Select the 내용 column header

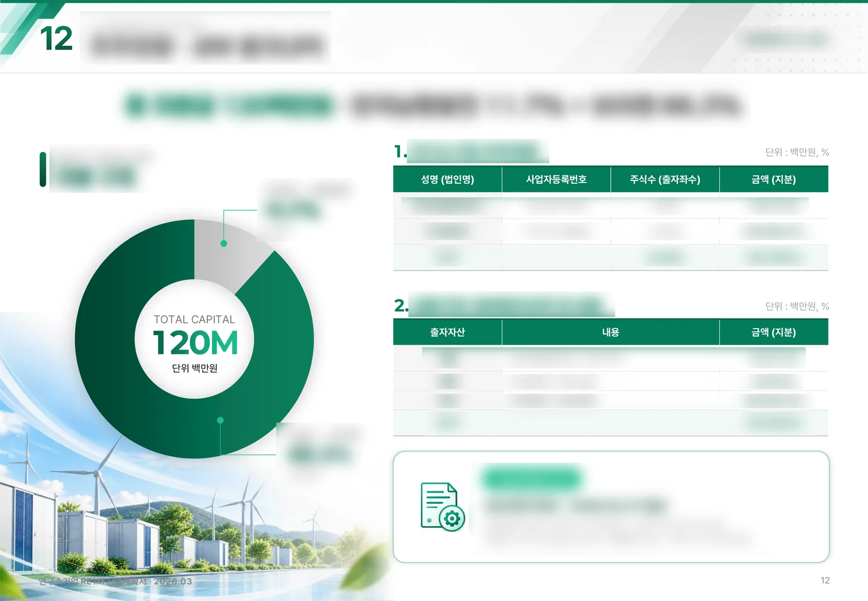coord(610,332)
